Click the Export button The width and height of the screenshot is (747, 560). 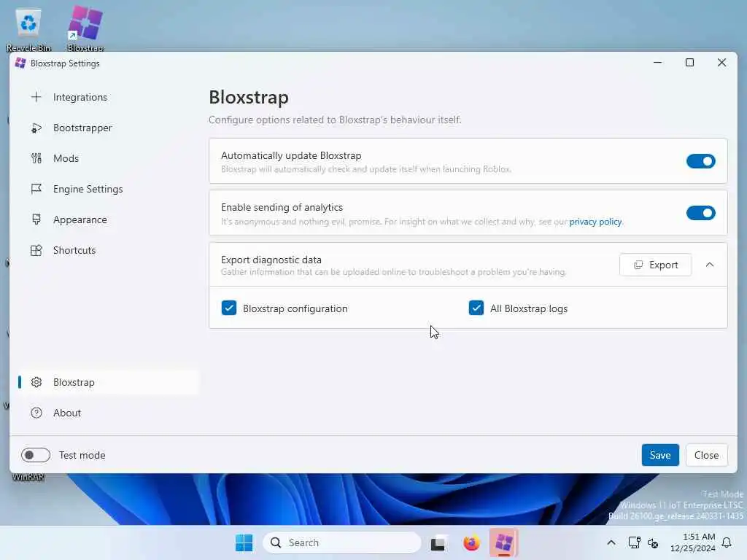[x=656, y=265]
